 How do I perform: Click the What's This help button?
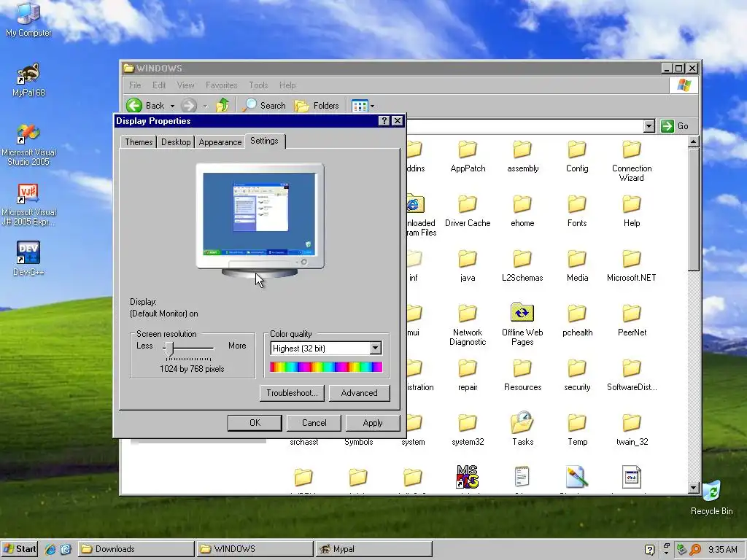(x=384, y=121)
